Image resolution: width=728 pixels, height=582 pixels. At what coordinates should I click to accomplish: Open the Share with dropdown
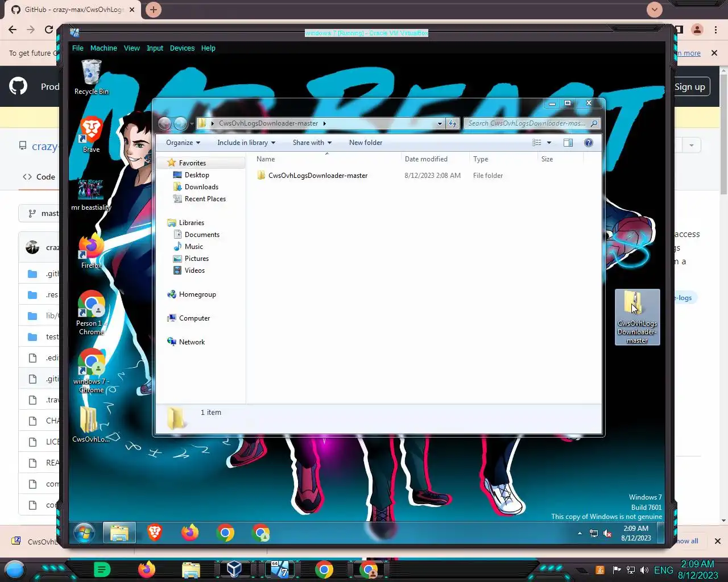(x=312, y=143)
